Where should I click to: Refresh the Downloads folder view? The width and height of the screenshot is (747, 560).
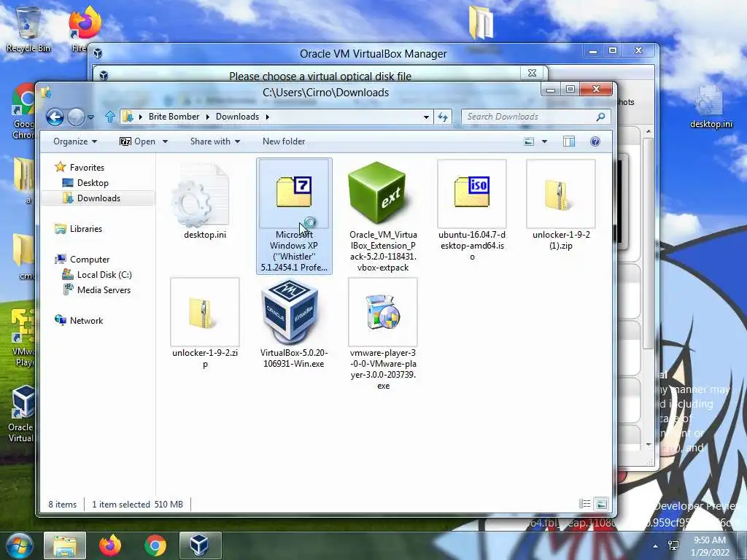443,117
